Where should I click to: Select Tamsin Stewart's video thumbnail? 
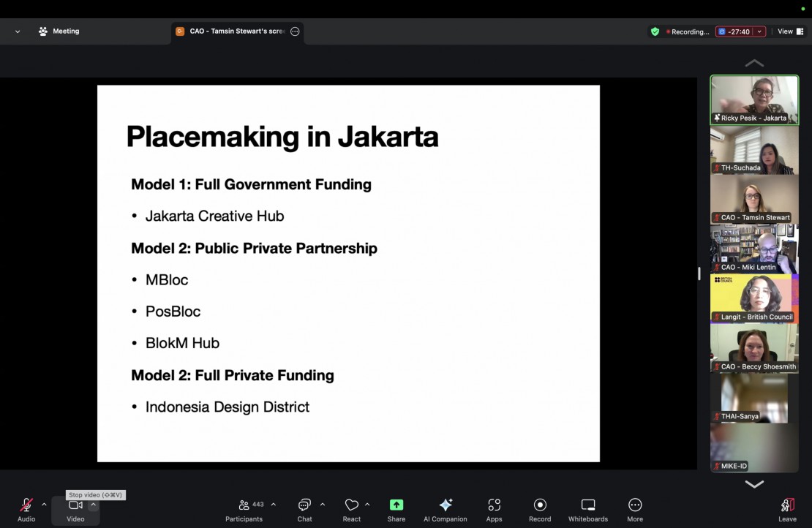(x=754, y=199)
